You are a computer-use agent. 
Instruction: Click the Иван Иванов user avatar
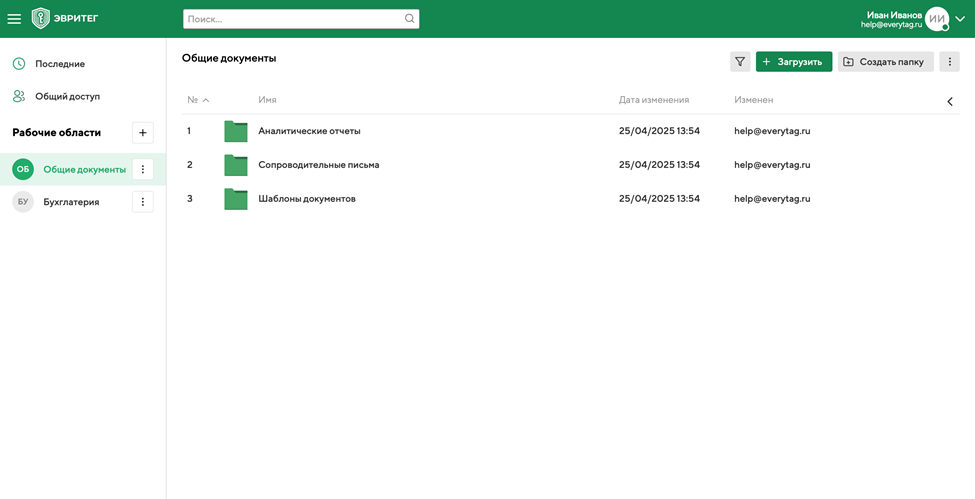pos(936,19)
